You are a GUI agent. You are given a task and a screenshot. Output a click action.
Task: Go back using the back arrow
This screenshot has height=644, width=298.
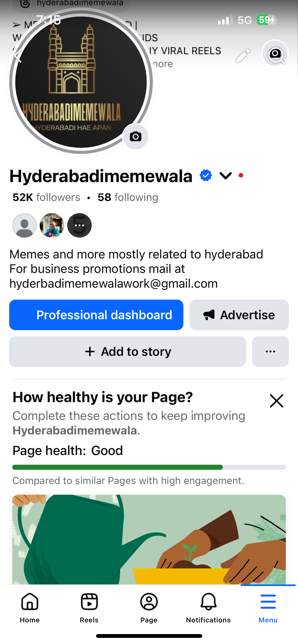tap(18, 56)
